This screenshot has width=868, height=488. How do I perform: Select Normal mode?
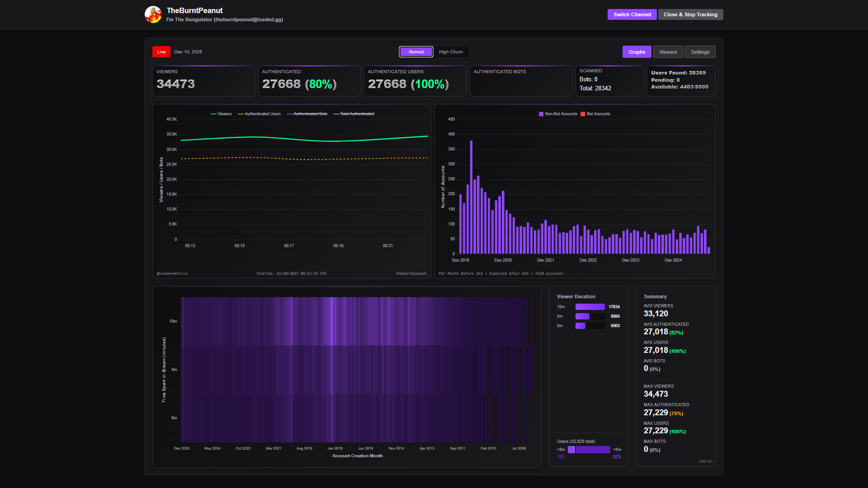click(x=416, y=52)
